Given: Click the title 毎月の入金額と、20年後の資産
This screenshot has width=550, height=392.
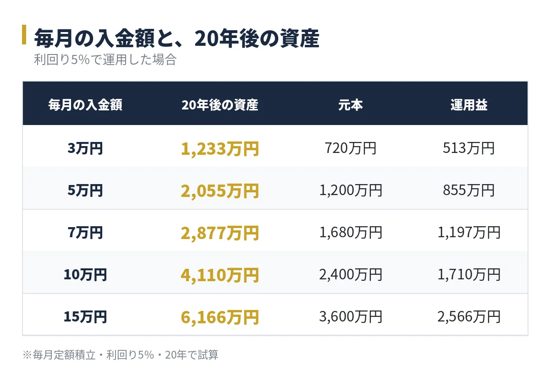Looking at the screenshot, I should click(176, 38).
